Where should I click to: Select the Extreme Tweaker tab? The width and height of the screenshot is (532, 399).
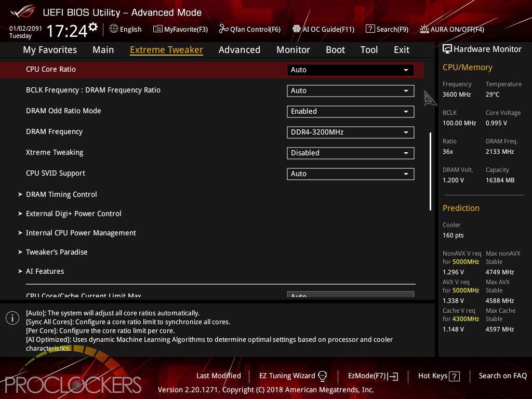[167, 50]
